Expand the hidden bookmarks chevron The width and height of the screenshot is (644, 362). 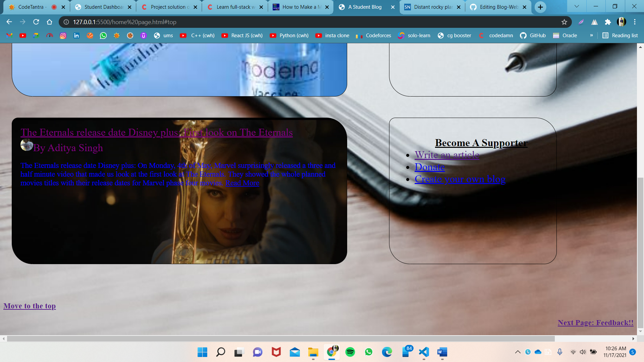point(591,36)
